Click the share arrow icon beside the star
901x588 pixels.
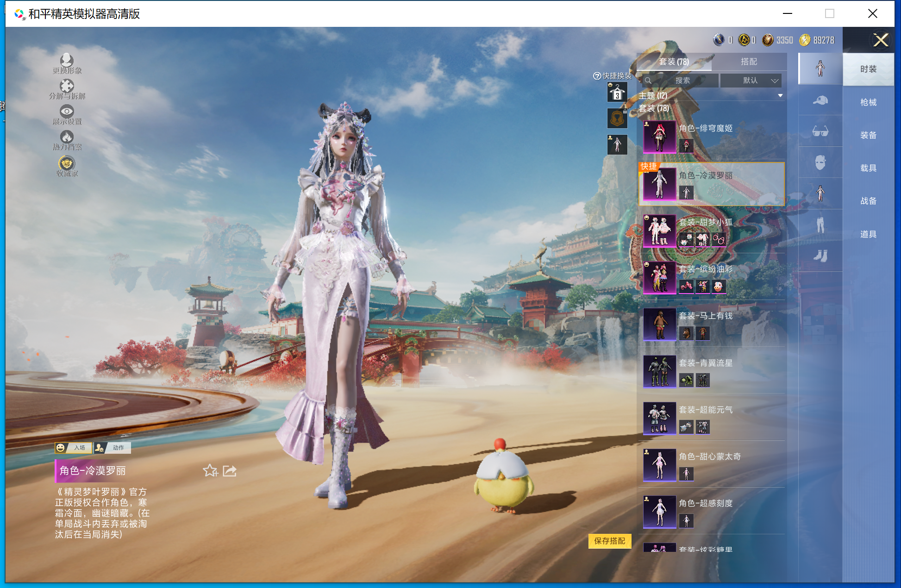pos(230,471)
